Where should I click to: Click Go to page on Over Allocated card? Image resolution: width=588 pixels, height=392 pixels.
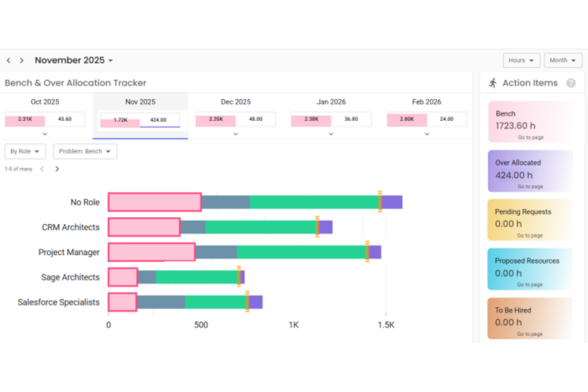pyautogui.click(x=530, y=186)
